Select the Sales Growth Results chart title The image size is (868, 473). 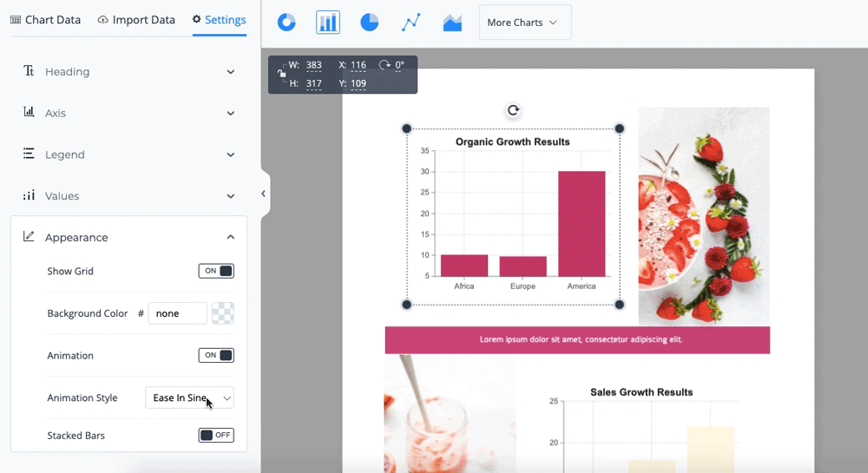click(641, 392)
